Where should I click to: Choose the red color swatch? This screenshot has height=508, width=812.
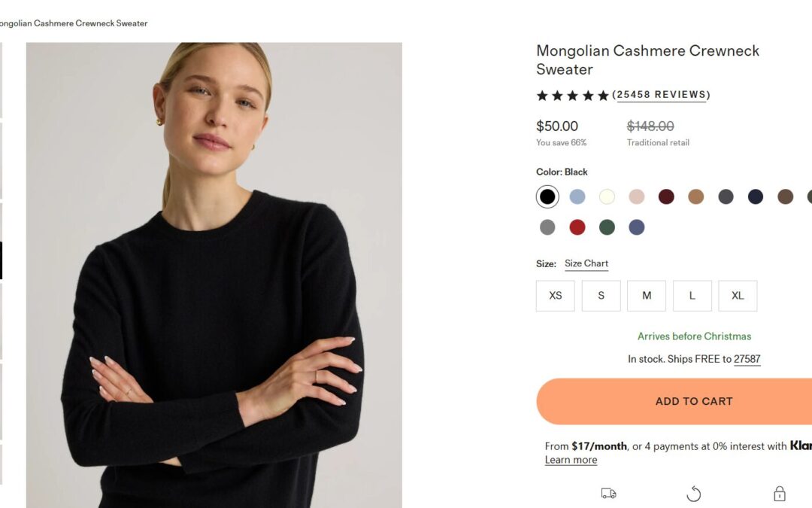tap(577, 227)
